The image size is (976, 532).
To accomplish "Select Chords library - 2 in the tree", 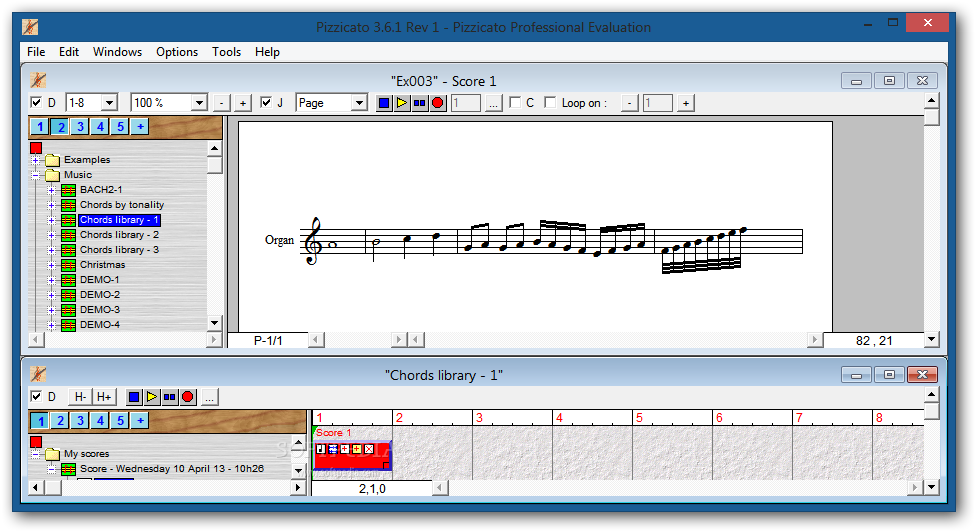I will 119,235.
